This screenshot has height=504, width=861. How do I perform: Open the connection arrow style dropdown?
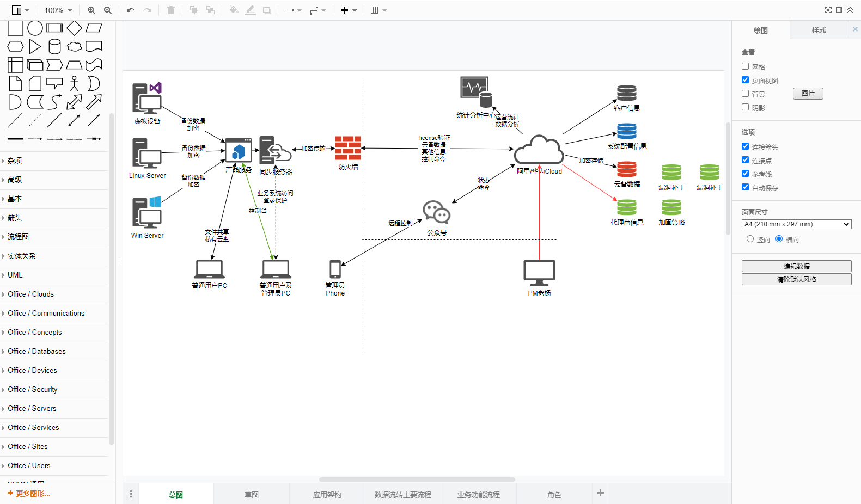294,10
